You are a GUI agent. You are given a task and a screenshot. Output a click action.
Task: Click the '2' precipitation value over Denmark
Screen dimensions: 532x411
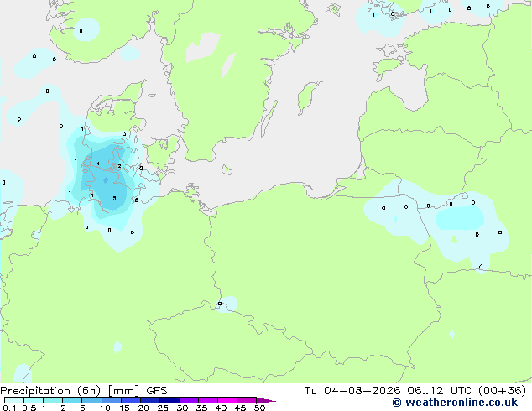pyautogui.click(x=119, y=166)
